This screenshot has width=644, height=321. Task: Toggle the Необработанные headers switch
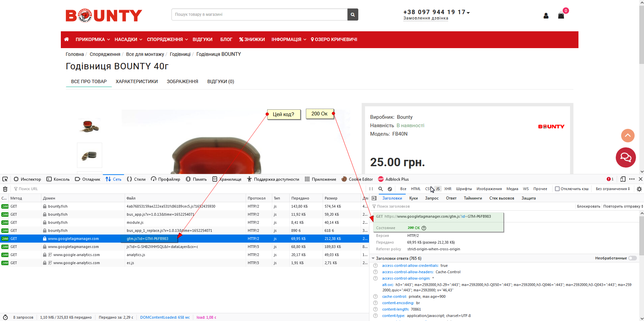(x=633, y=258)
